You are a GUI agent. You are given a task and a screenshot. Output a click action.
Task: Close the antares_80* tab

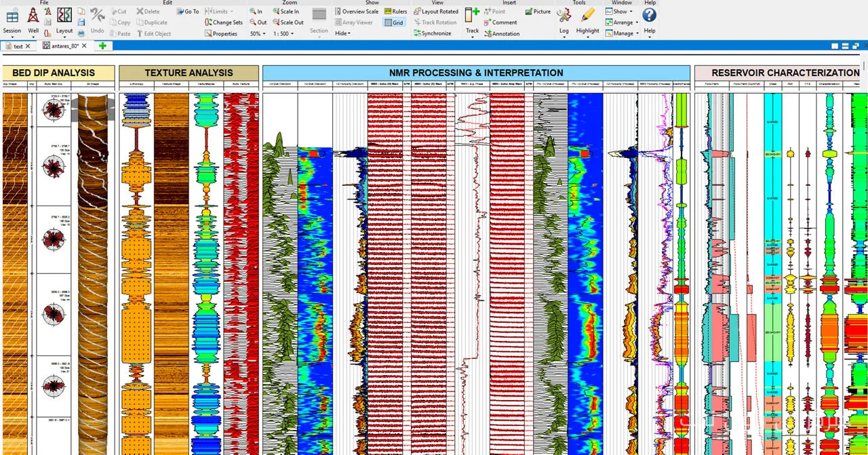coord(83,46)
